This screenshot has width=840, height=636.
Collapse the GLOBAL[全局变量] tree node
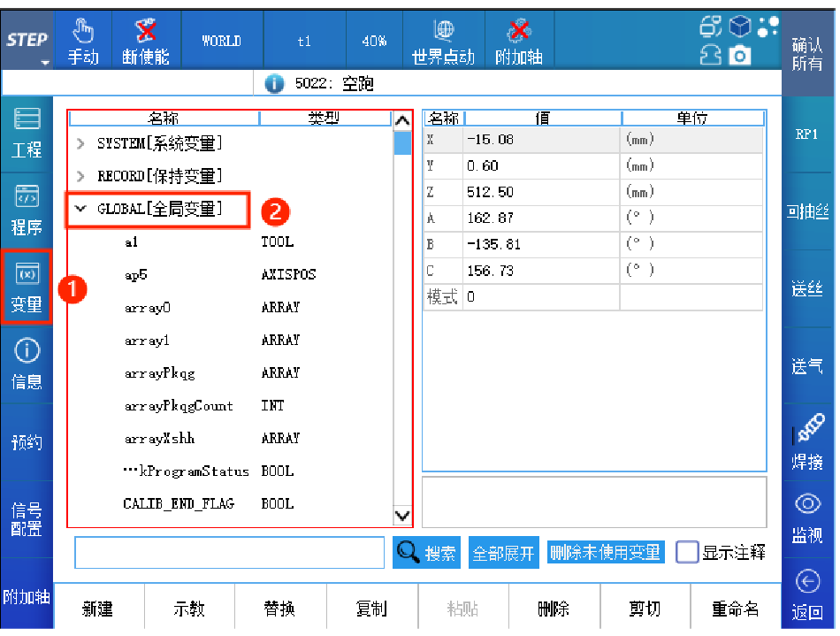tap(81, 209)
